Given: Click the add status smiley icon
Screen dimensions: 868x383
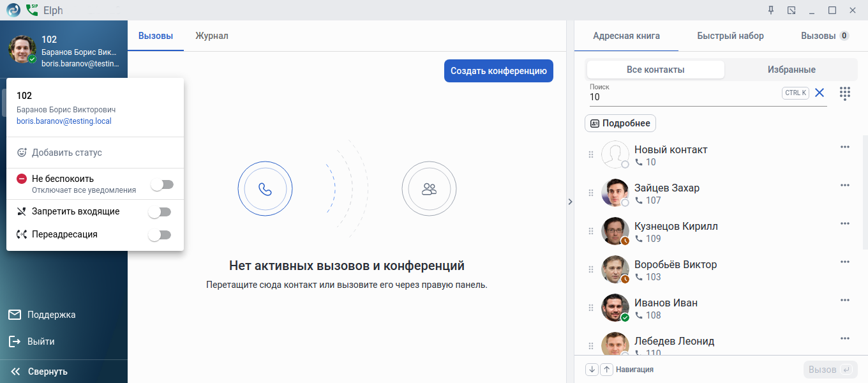Looking at the screenshot, I should point(22,153).
